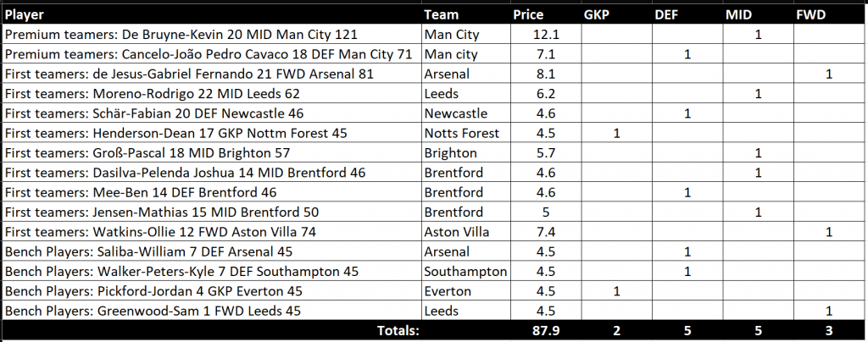Select the FWD column header
Screen dimensions: 868x342
(x=829, y=15)
